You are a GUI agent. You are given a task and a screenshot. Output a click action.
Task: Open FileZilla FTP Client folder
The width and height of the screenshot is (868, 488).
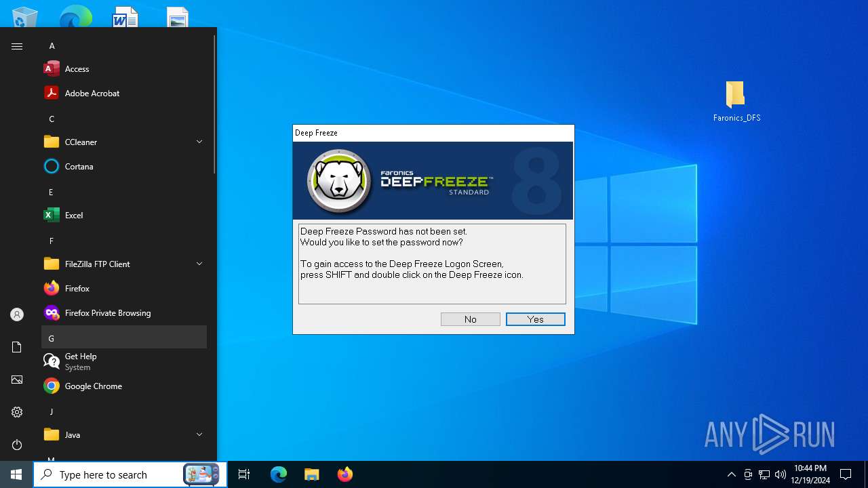click(x=124, y=264)
